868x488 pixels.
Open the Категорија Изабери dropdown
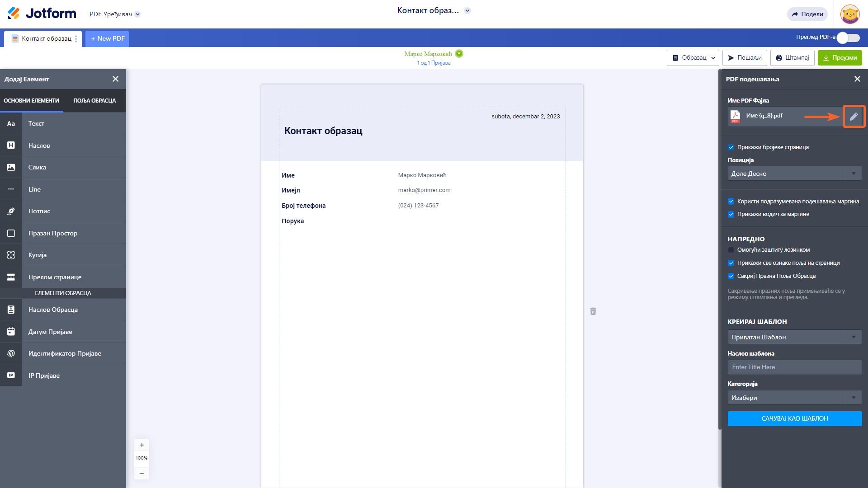(794, 398)
